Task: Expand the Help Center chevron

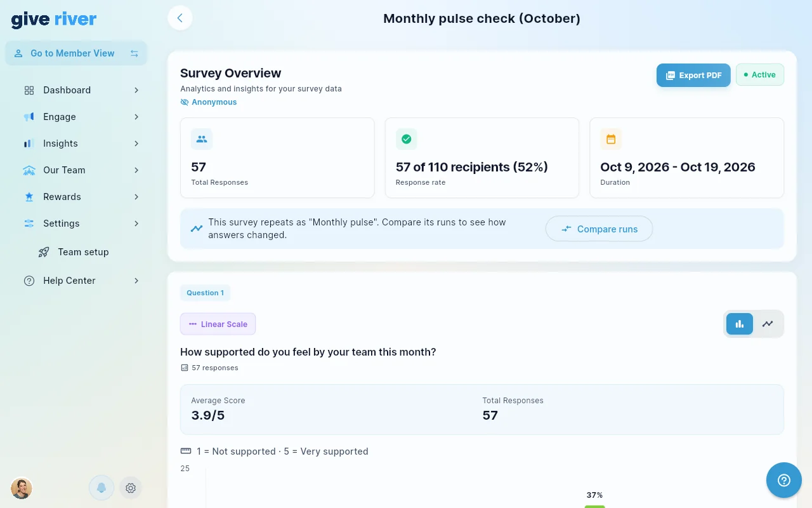Action: 136,281
